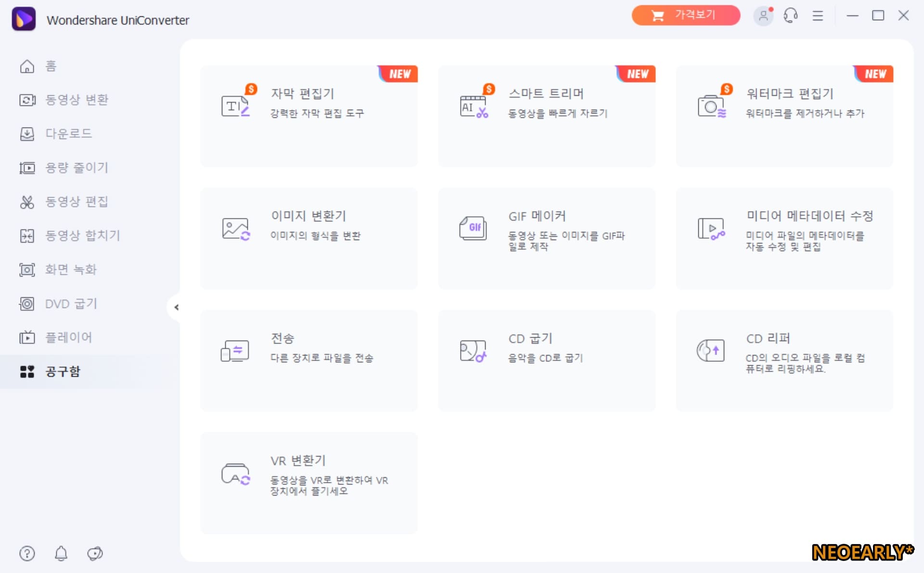
Task: Open the subtitle editor (자막 편집기) tool
Action: point(308,116)
